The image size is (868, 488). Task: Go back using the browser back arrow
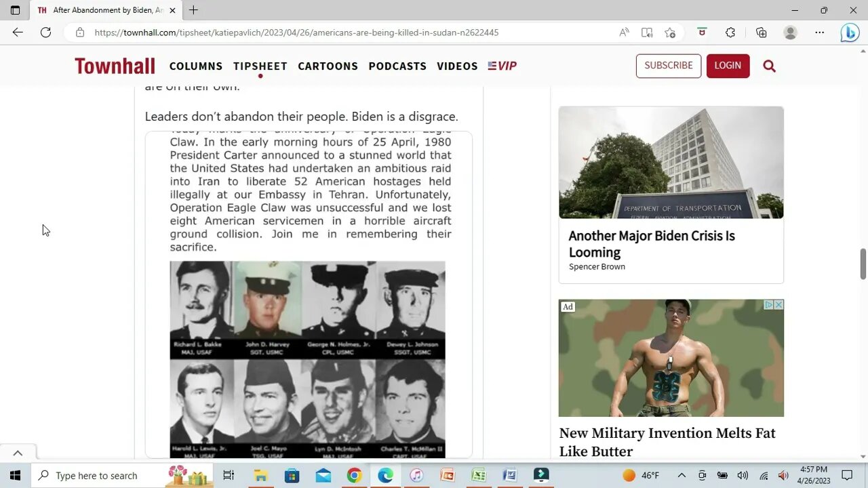point(18,32)
